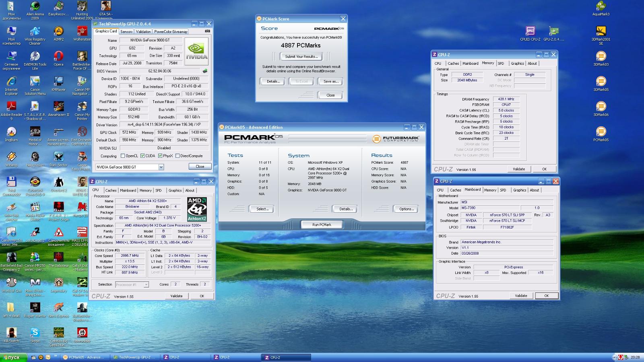Switch to Validation tab in GPU-Z
Screen dimensions: 644x362
(143, 31)
